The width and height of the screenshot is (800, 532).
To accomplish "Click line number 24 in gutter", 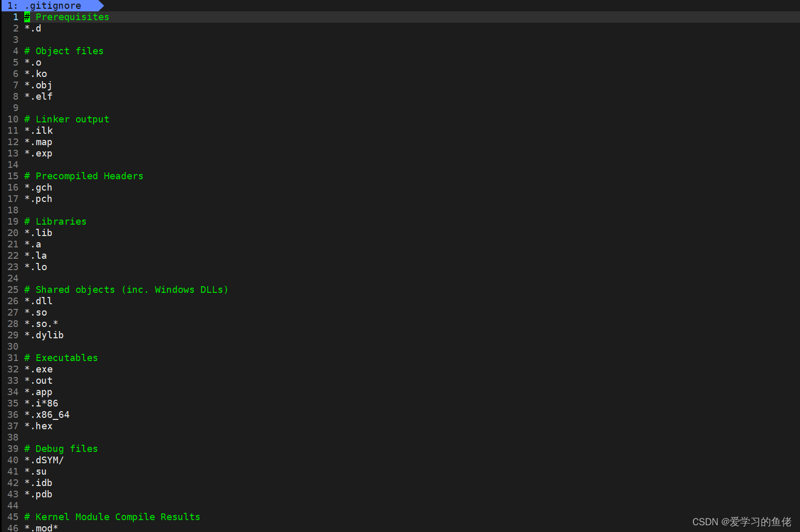I will pyautogui.click(x=13, y=278).
